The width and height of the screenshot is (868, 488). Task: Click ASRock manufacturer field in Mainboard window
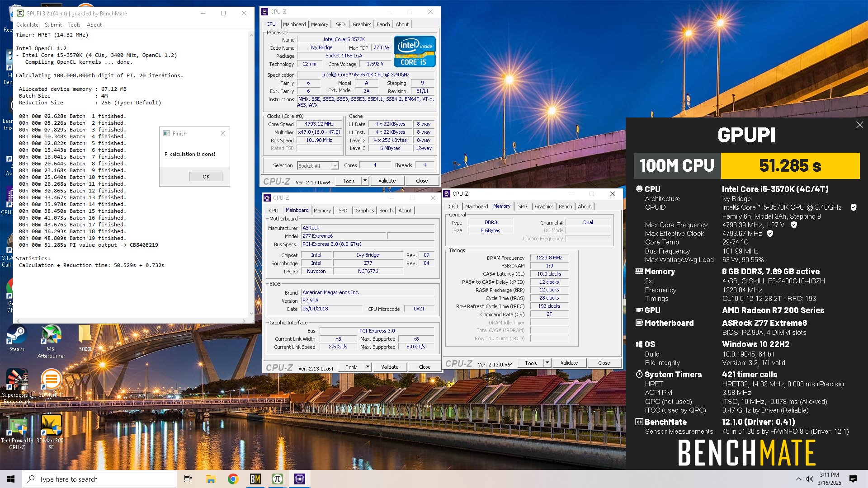368,228
